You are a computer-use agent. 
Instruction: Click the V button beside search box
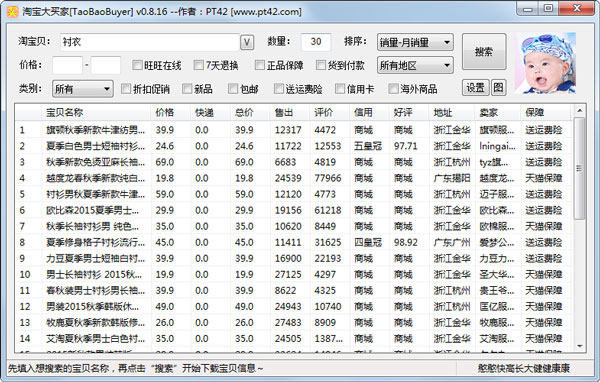tap(247, 42)
